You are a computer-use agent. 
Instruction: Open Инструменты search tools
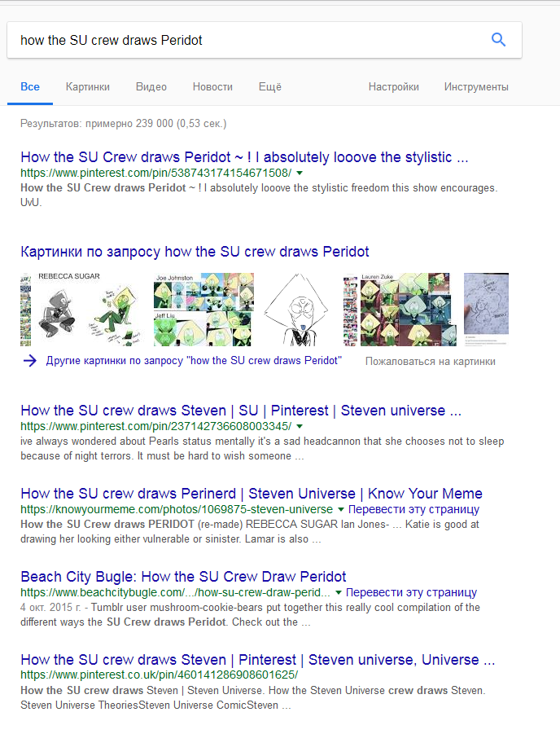coord(476,86)
